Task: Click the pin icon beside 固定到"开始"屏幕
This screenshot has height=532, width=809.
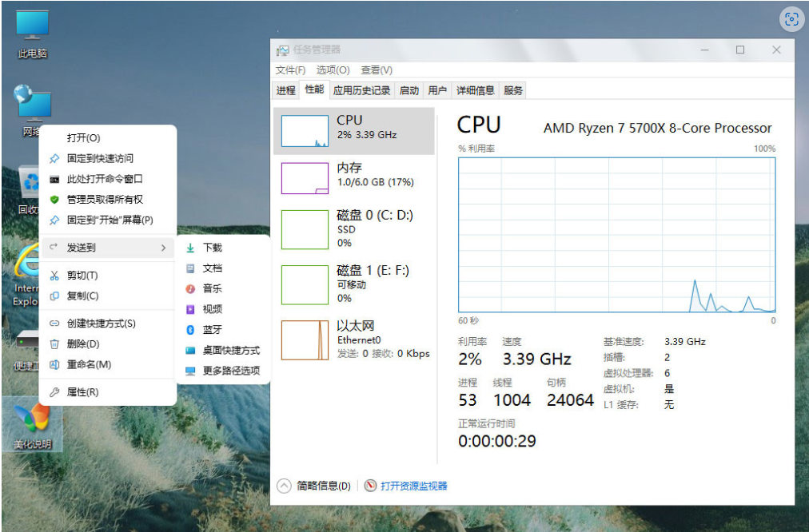Action: pyautogui.click(x=54, y=220)
